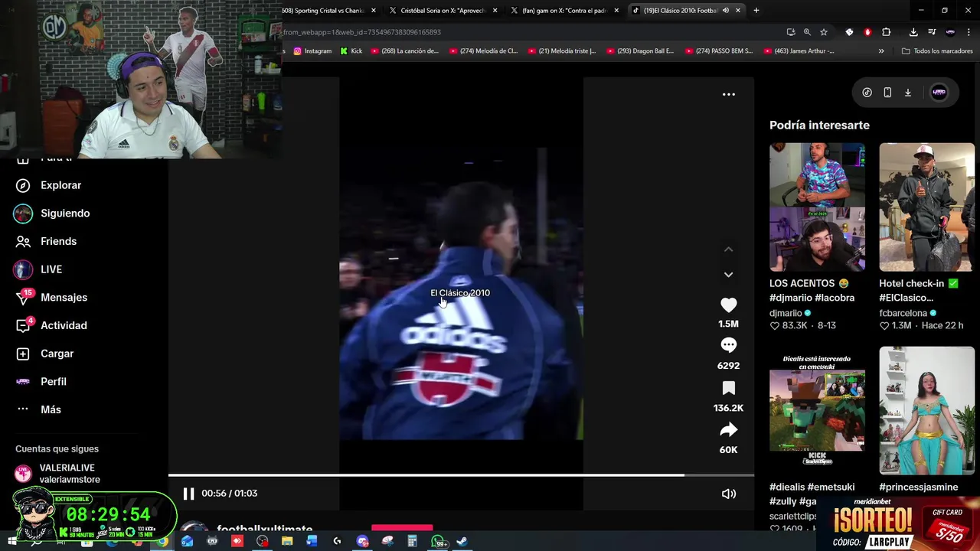Open the Dragon Ball bookmark
This screenshot has height=551, width=980.
pyautogui.click(x=640, y=51)
